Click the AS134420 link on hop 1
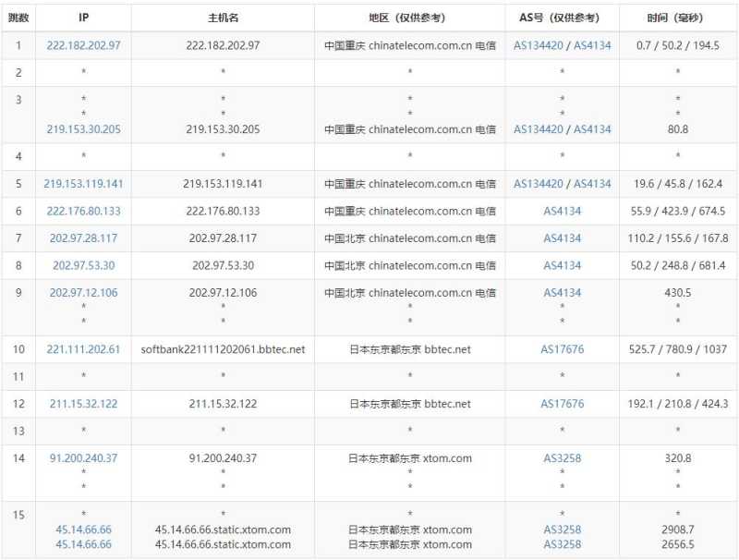739x560 pixels. (538, 44)
